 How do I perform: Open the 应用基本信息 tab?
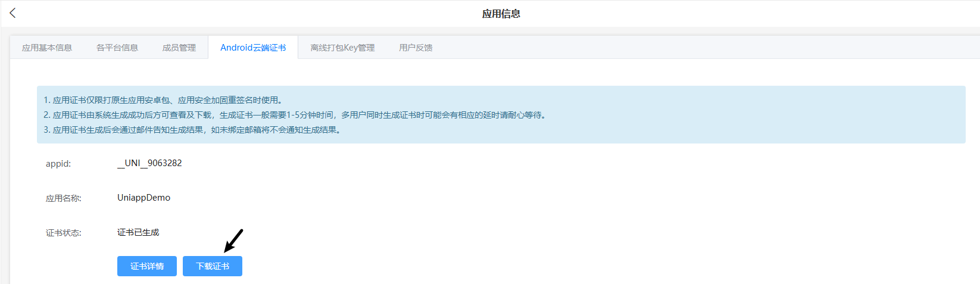pyautogui.click(x=47, y=48)
